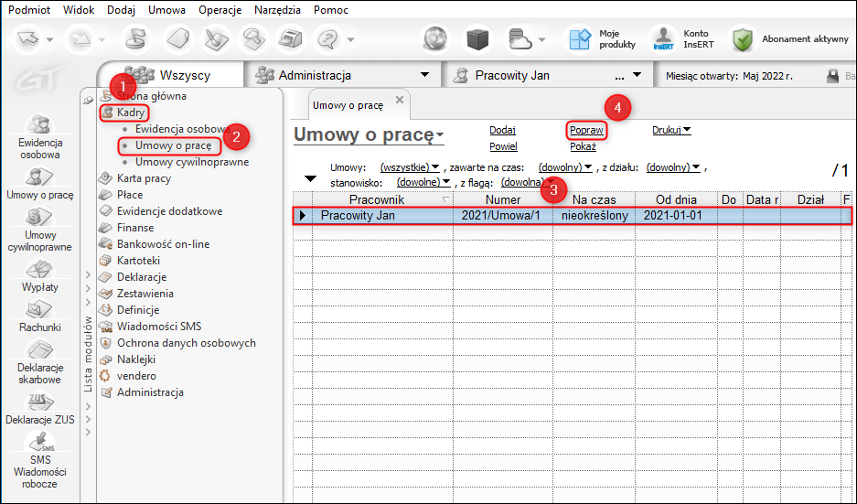Open the Umowy cywilnoprawne sidebar shortcut icon

tap(39, 218)
